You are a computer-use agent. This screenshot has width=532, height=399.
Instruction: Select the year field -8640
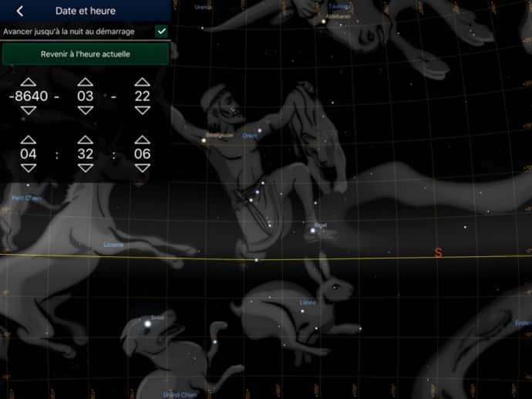[x=29, y=96]
